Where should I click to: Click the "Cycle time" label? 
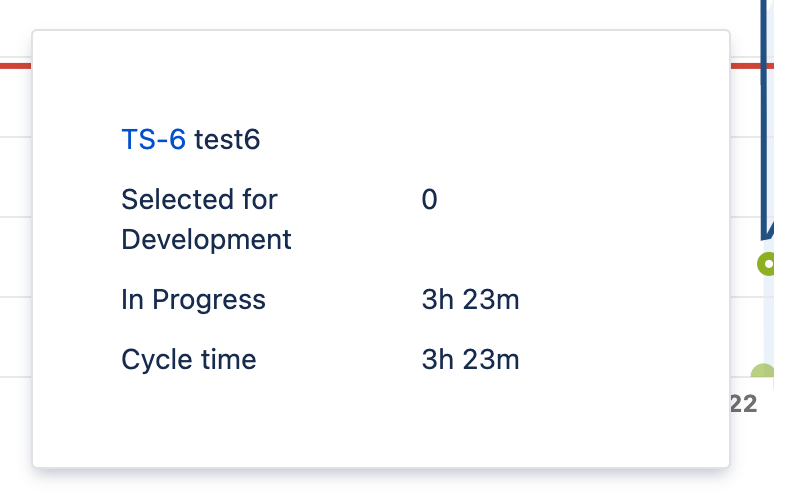pos(188,359)
